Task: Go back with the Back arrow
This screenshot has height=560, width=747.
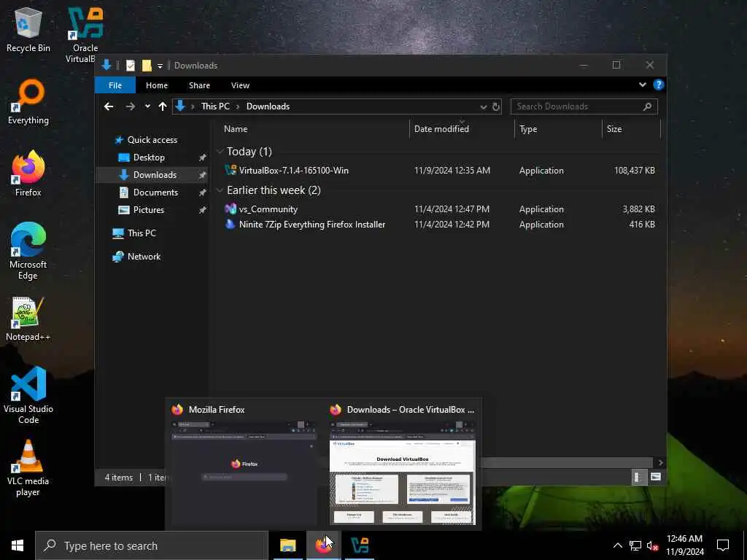Action: pyautogui.click(x=109, y=106)
